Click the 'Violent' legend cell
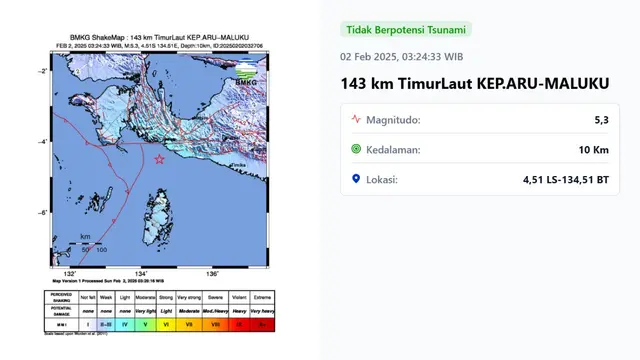Image resolution: width=640 pixels, height=360 pixels. coord(239,298)
